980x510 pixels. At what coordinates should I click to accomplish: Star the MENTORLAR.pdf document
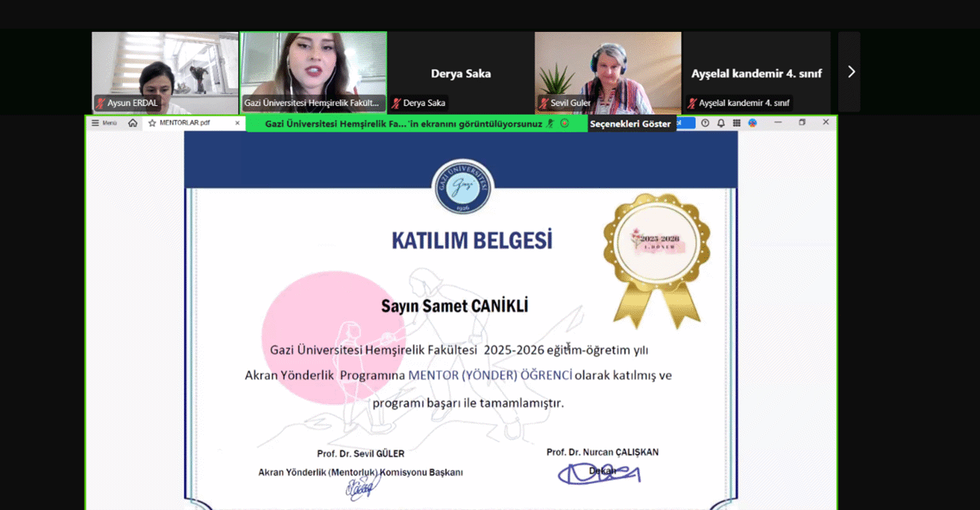coord(152,123)
